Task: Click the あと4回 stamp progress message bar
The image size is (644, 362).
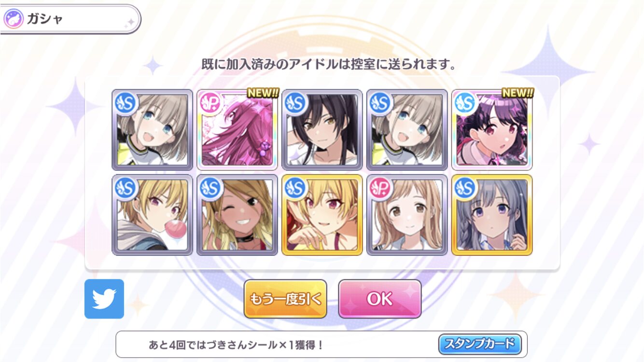Action: [321, 344]
